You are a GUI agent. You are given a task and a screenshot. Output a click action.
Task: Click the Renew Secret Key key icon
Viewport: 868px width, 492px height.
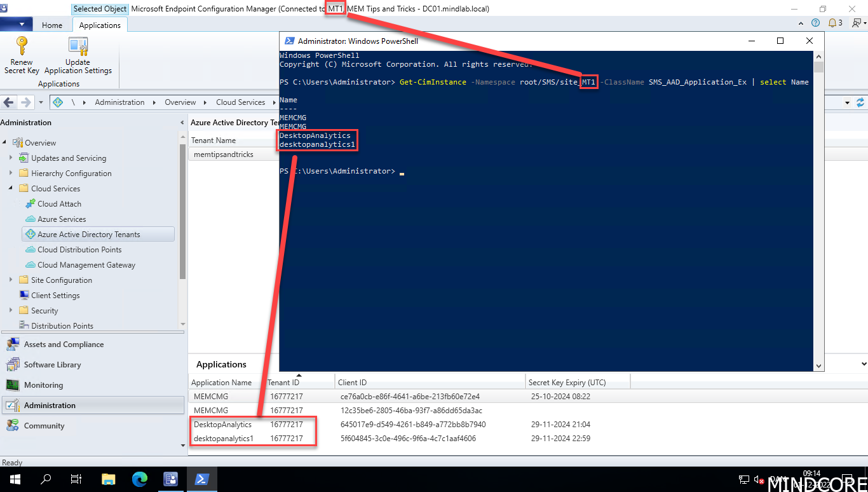[22, 46]
